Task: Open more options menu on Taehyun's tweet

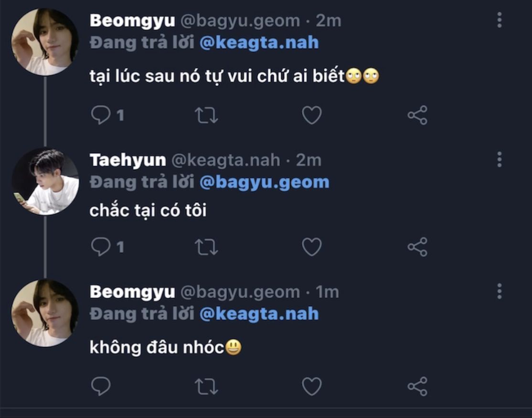Action: [x=499, y=159]
